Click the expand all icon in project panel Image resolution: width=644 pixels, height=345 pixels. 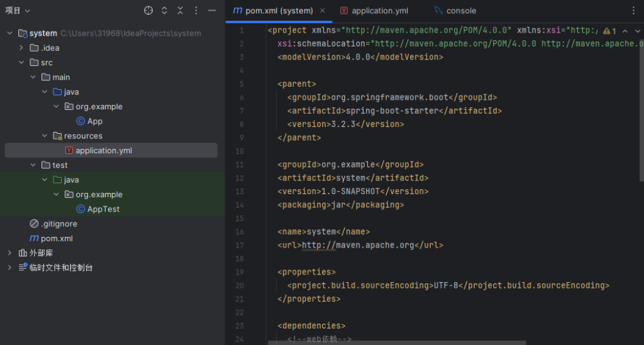point(165,11)
